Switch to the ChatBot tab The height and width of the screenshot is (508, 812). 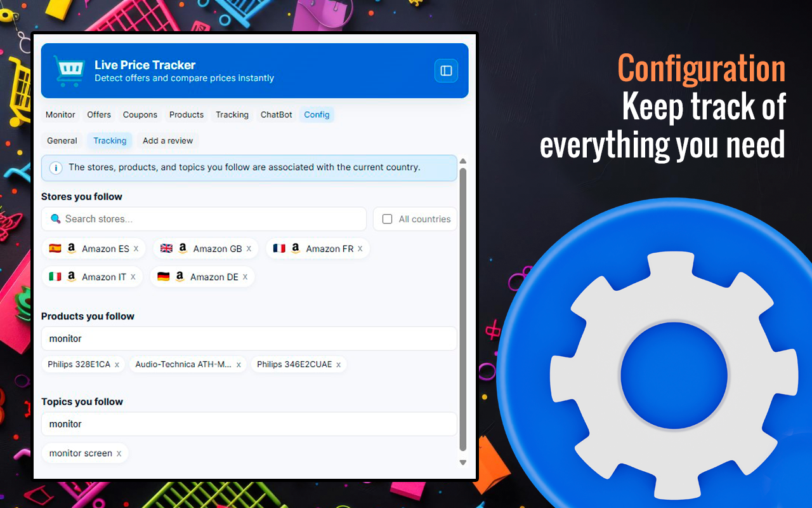point(276,114)
